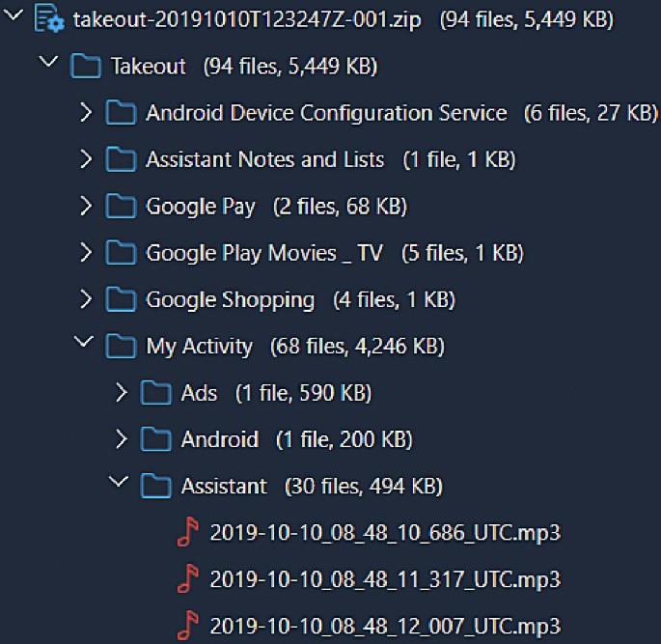
Task: Select the Android Device Configuration Service label
Action: coord(326,114)
